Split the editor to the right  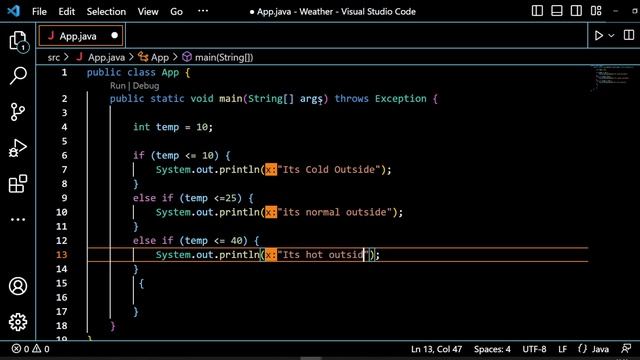pos(629,35)
